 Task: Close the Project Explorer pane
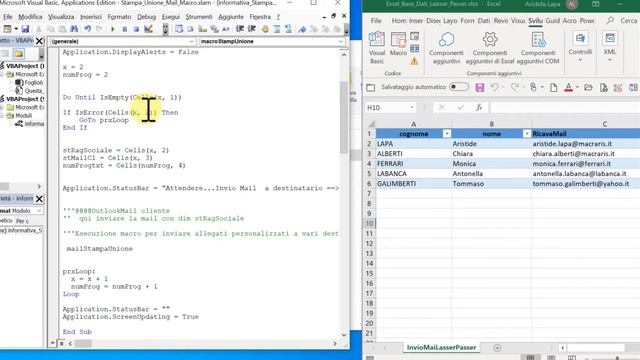[39, 41]
